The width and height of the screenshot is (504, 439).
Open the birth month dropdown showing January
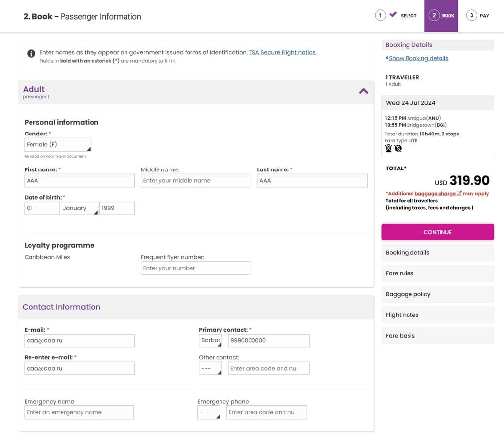point(79,208)
